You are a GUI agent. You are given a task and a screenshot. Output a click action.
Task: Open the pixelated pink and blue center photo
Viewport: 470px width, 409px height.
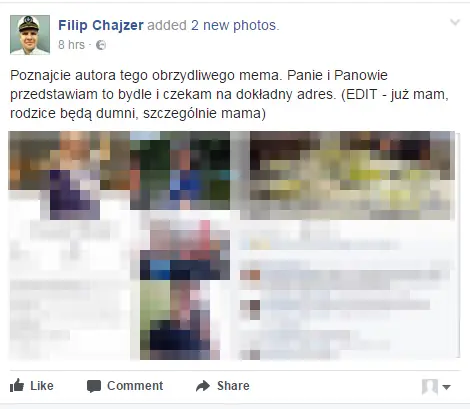[185, 249]
